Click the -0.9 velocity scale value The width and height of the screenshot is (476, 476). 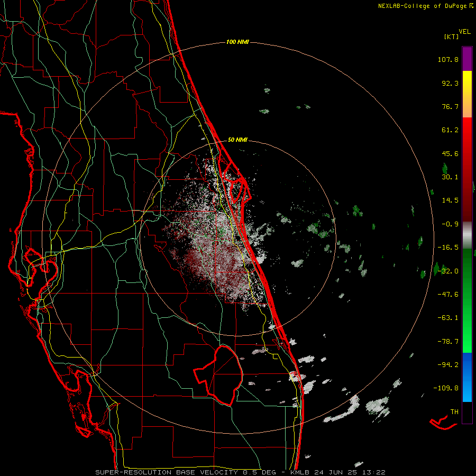(450, 224)
